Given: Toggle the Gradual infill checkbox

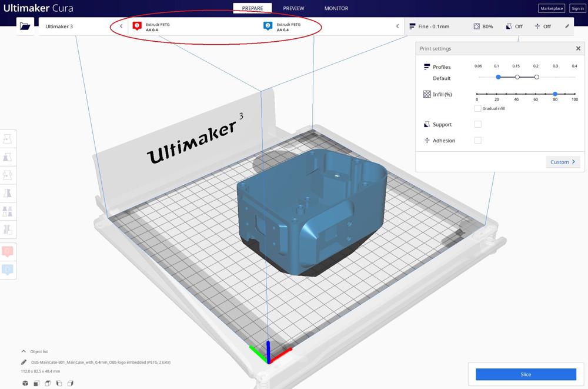Looking at the screenshot, I should click(x=477, y=108).
